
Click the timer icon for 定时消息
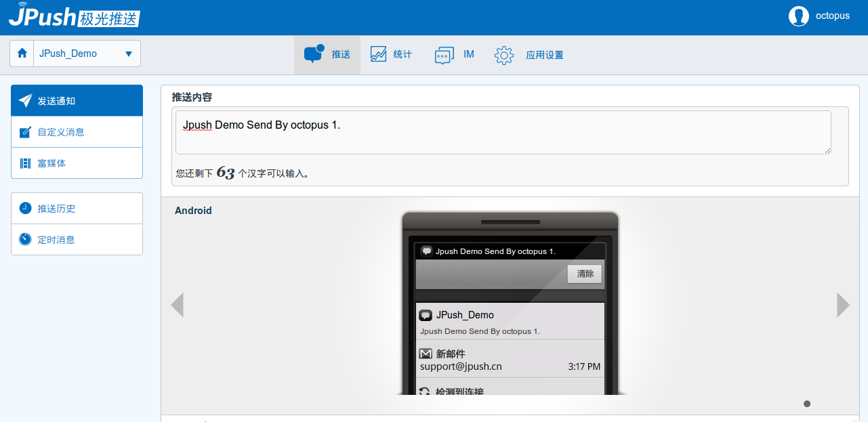[x=25, y=239]
